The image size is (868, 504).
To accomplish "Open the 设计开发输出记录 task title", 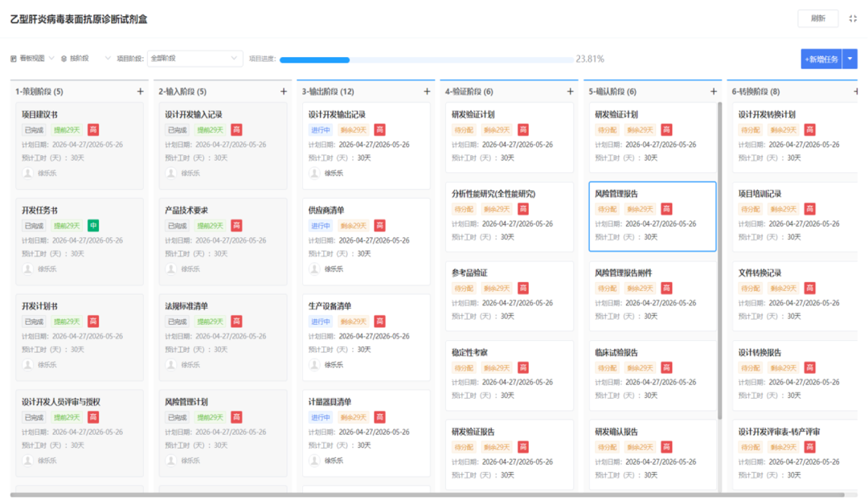I will click(x=337, y=114).
